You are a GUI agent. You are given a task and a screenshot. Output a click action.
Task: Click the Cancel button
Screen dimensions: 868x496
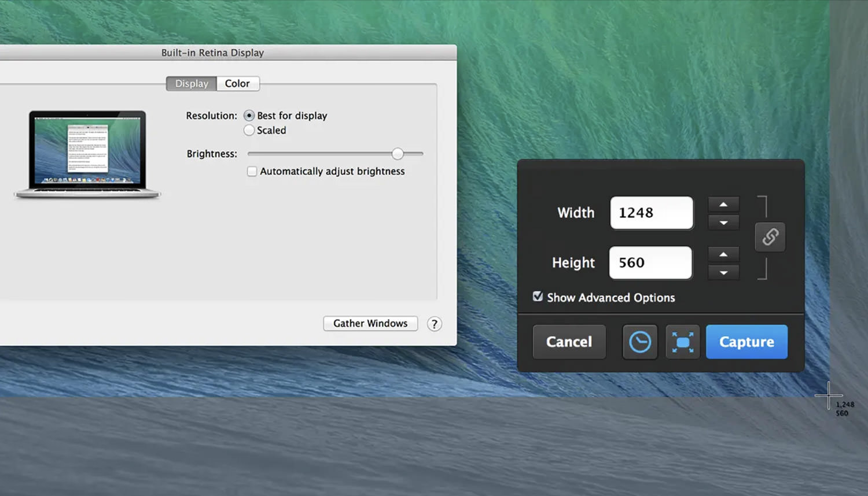point(569,342)
